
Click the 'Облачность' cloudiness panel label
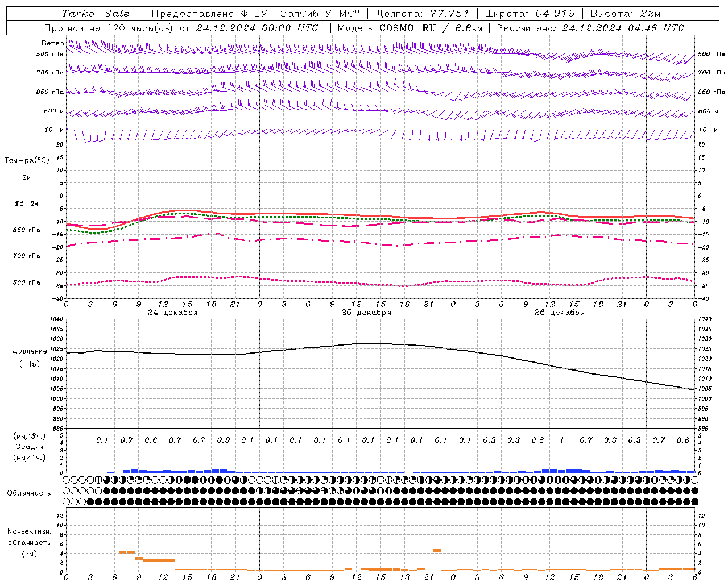point(29,493)
